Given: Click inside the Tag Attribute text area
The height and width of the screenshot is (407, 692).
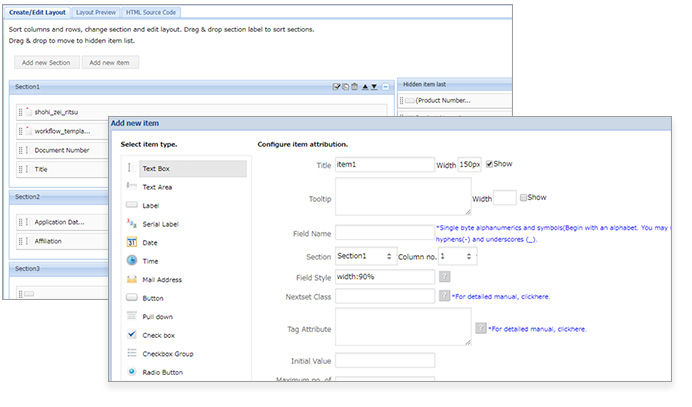Looking at the screenshot, I should click(403, 327).
